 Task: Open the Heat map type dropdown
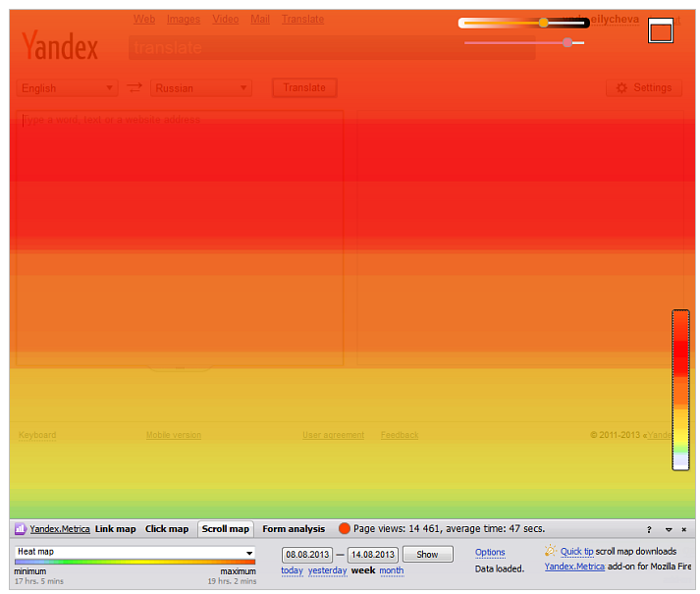135,553
